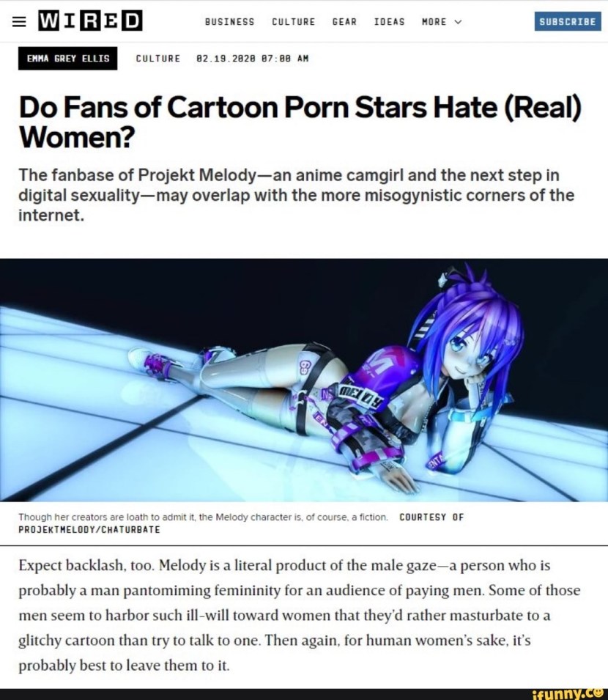Click the iFunny watermark logo
The width and height of the screenshot is (608, 700).
pyautogui.click(x=568, y=693)
